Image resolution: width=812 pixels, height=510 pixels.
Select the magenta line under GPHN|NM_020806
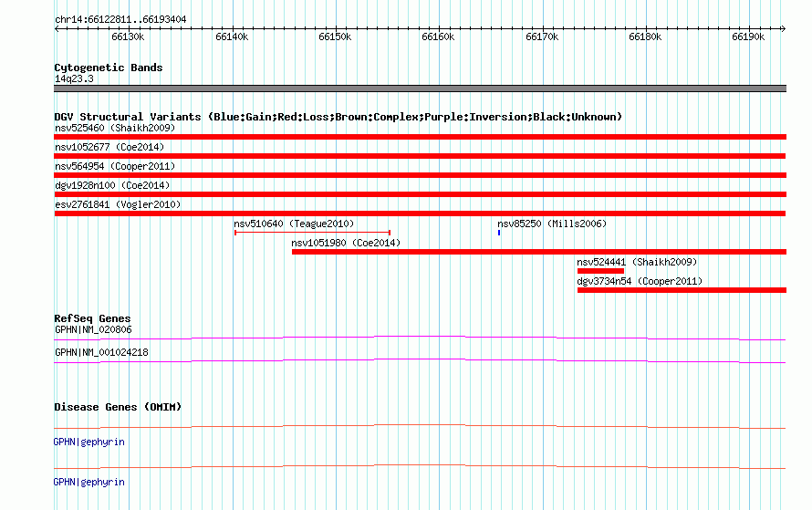tap(420, 338)
